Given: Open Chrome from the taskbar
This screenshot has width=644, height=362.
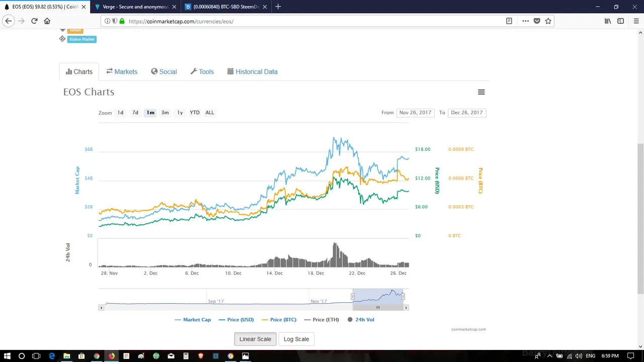Looking at the screenshot, I should coord(96,356).
